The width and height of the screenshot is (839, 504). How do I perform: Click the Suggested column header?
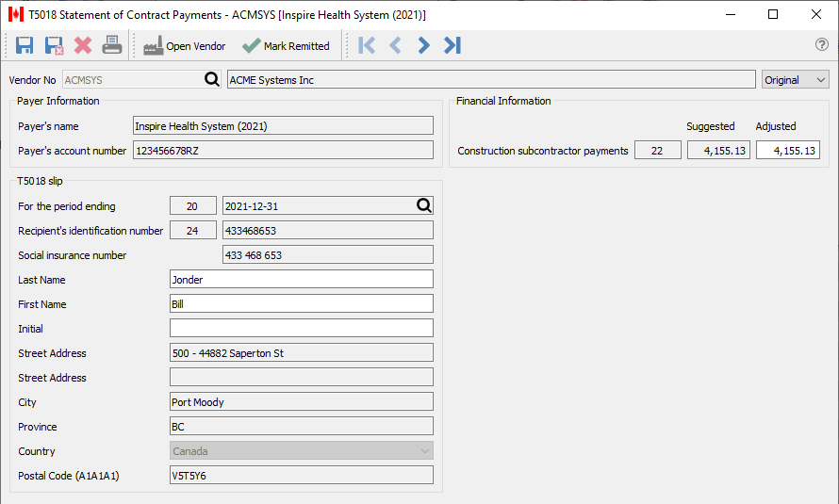710,126
